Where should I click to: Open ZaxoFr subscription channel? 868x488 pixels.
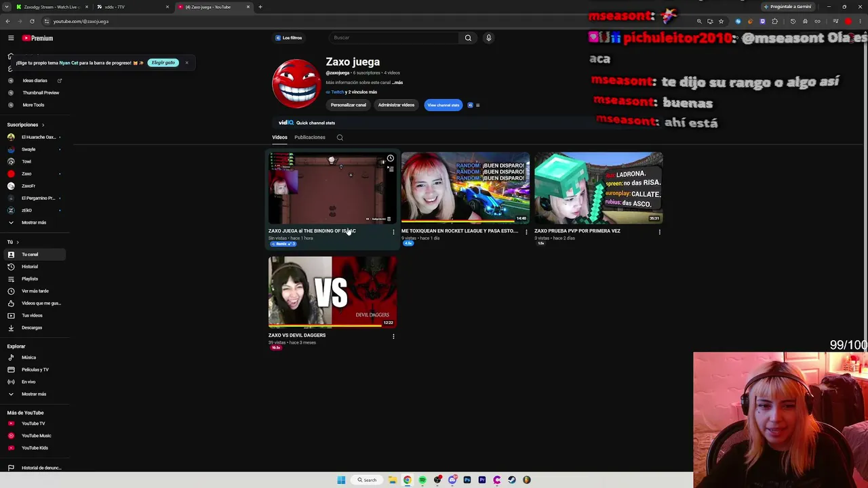point(34,186)
